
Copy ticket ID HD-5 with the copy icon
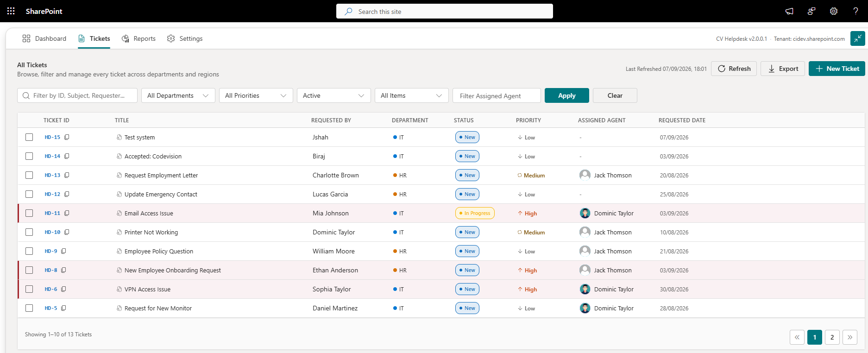63,308
